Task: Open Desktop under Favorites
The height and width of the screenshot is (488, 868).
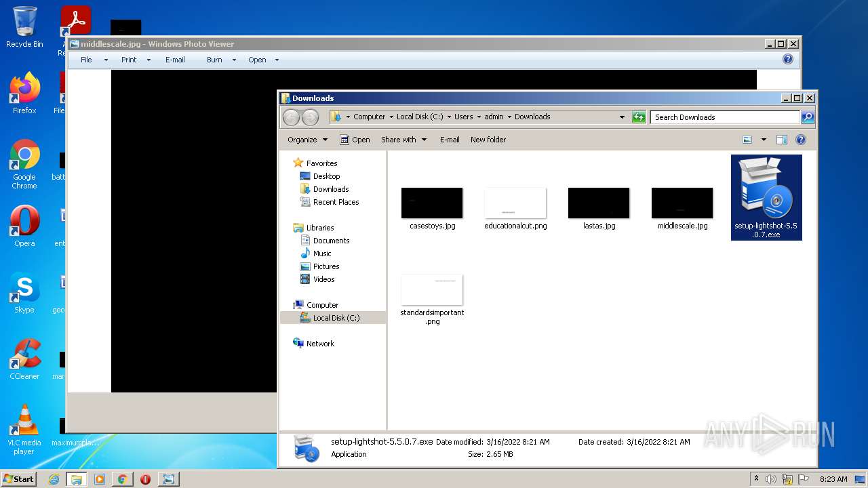Action: tap(326, 176)
